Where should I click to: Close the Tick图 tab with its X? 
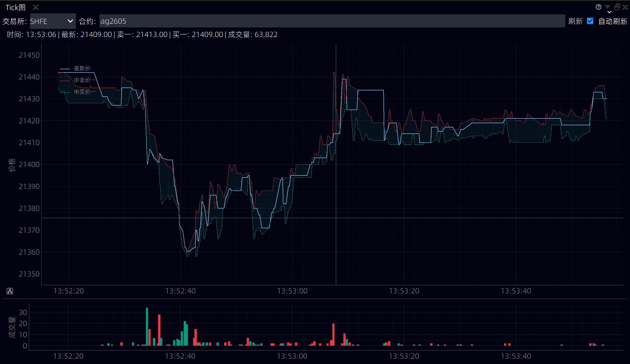[35, 8]
